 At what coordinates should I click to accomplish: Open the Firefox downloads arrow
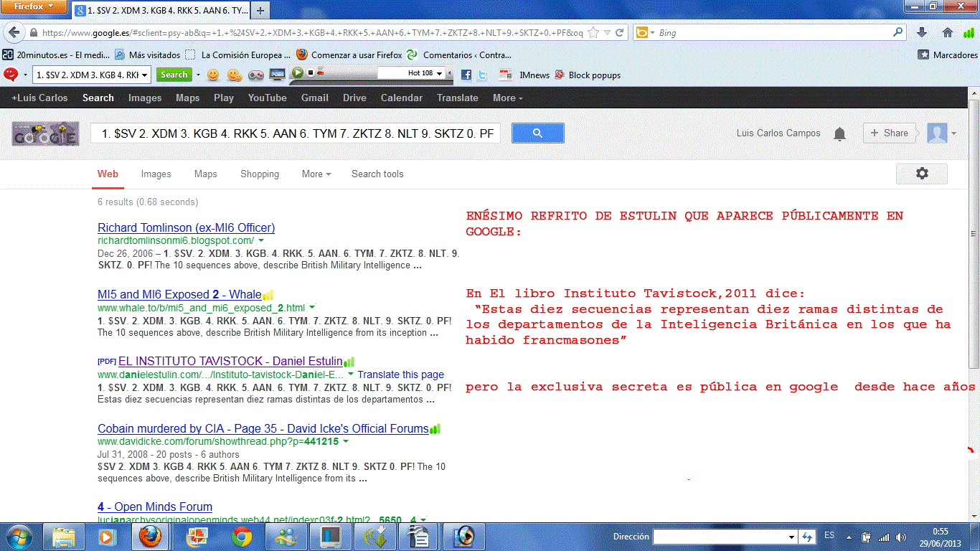[923, 32]
